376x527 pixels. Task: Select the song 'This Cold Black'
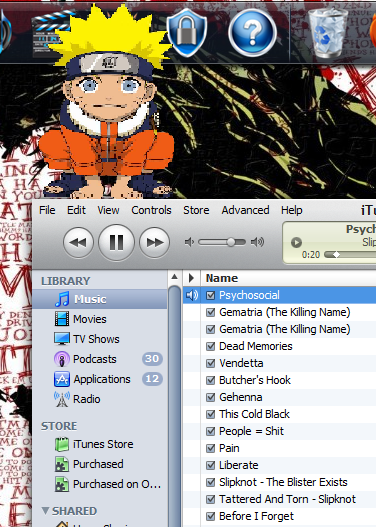254,414
